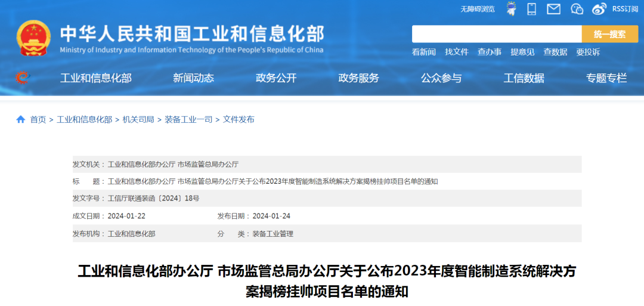The image size is (644, 306).
Task: Open 公众参与 navigation menu
Action: click(441, 78)
